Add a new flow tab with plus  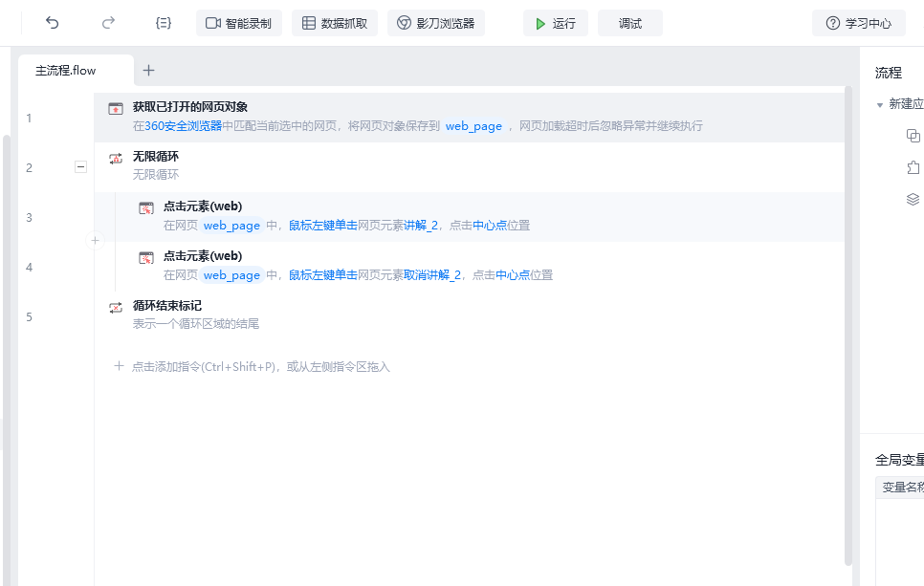click(x=148, y=71)
